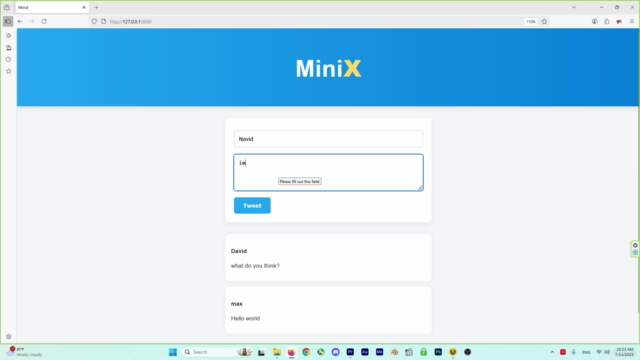Submit with the Tweet button

point(252,205)
